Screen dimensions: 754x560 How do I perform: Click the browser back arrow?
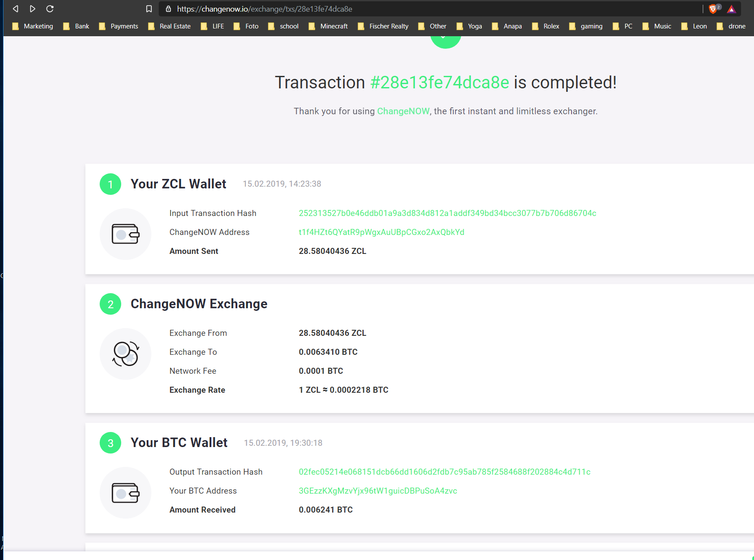pos(16,9)
